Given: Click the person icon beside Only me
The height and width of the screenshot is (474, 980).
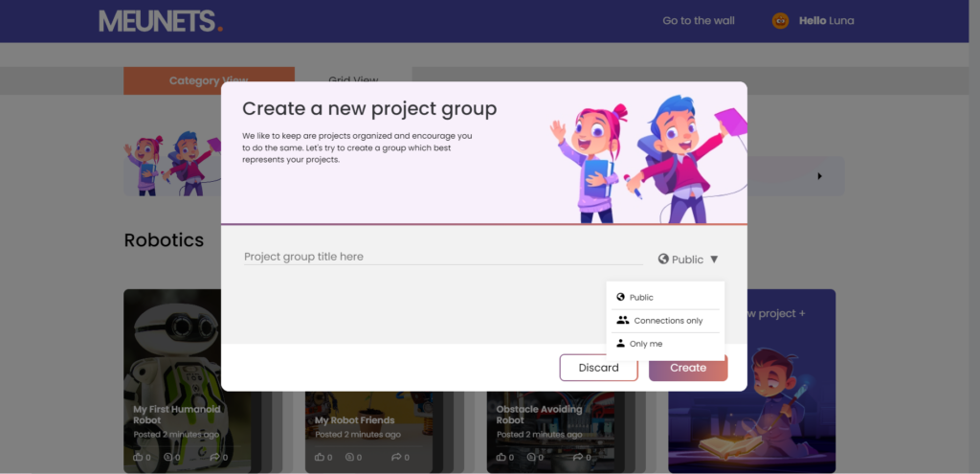Looking at the screenshot, I should [x=620, y=344].
